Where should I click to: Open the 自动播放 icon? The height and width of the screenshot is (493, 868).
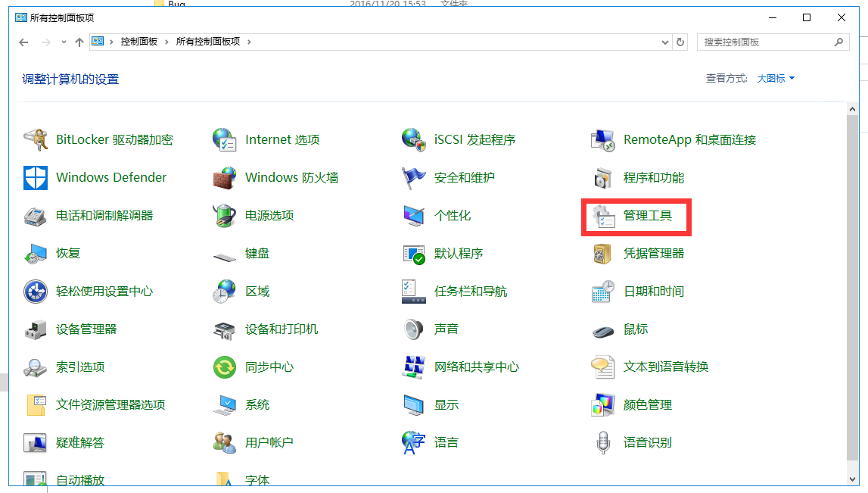[36, 479]
